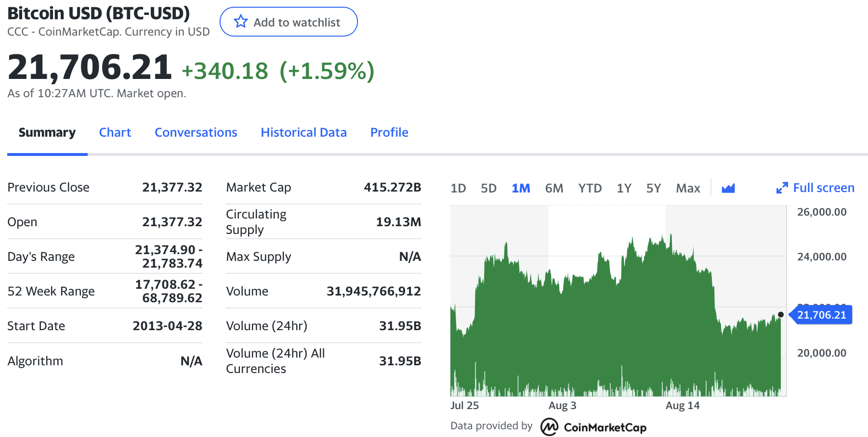Select the 5Y chart range
This screenshot has height=437, width=868.
pos(654,188)
